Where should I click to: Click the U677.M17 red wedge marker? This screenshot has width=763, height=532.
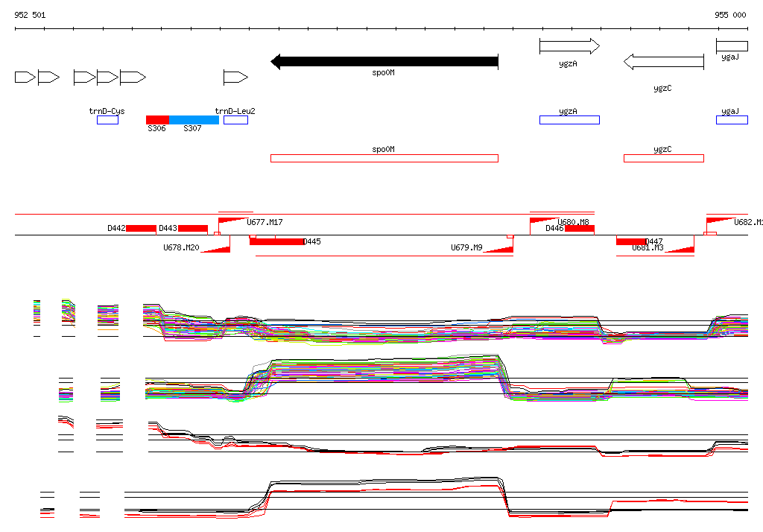232,221
